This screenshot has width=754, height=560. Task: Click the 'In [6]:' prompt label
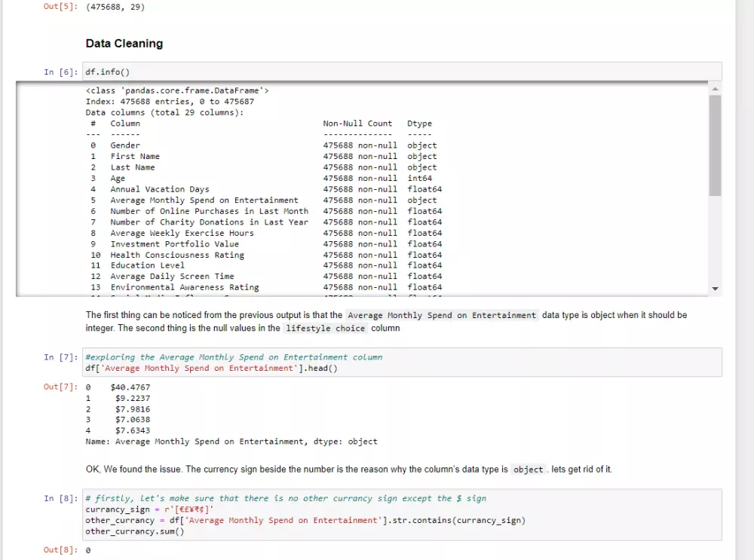(60, 72)
